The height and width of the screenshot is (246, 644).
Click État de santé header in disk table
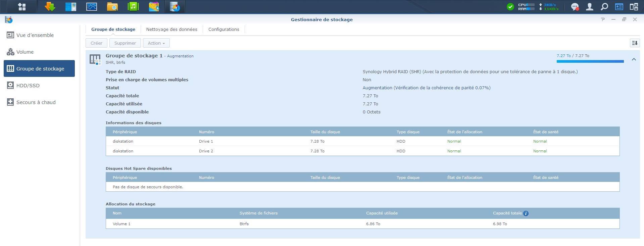click(x=546, y=132)
